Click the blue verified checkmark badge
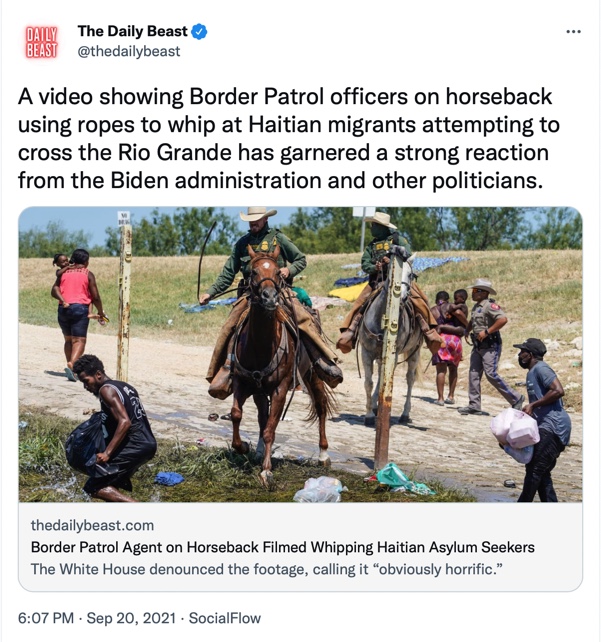 pyautogui.click(x=199, y=32)
